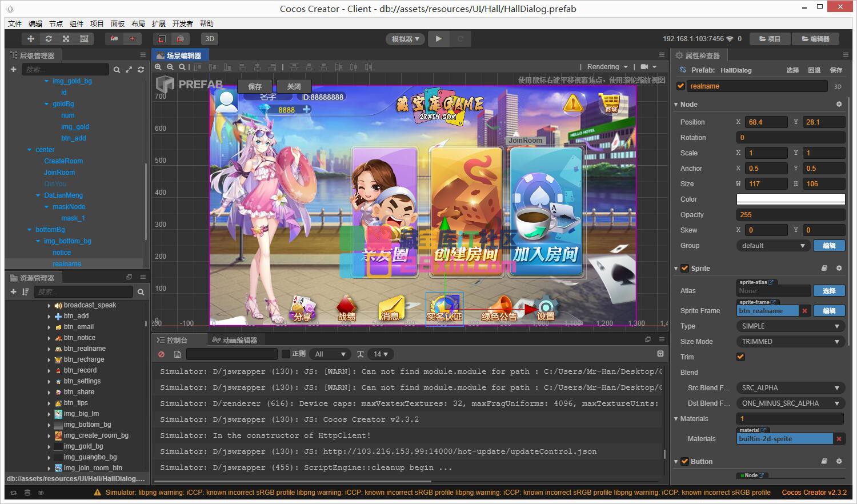The image size is (857, 504).
Task: Expand the btn_realname asset entry
Action: (x=49, y=349)
